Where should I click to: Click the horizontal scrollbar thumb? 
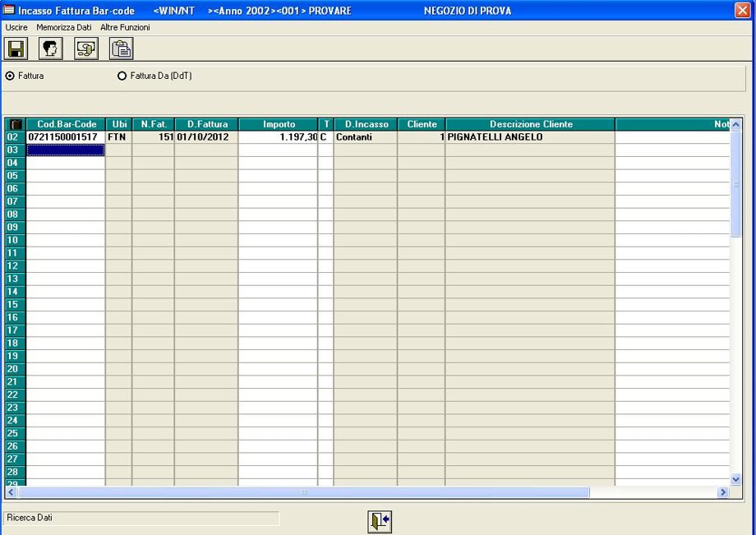tap(303, 492)
